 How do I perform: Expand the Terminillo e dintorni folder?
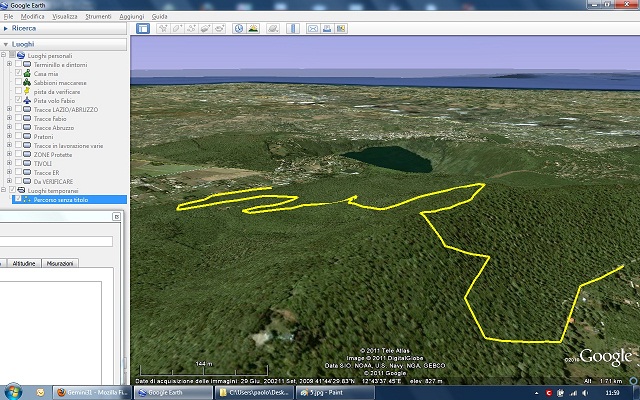point(9,64)
